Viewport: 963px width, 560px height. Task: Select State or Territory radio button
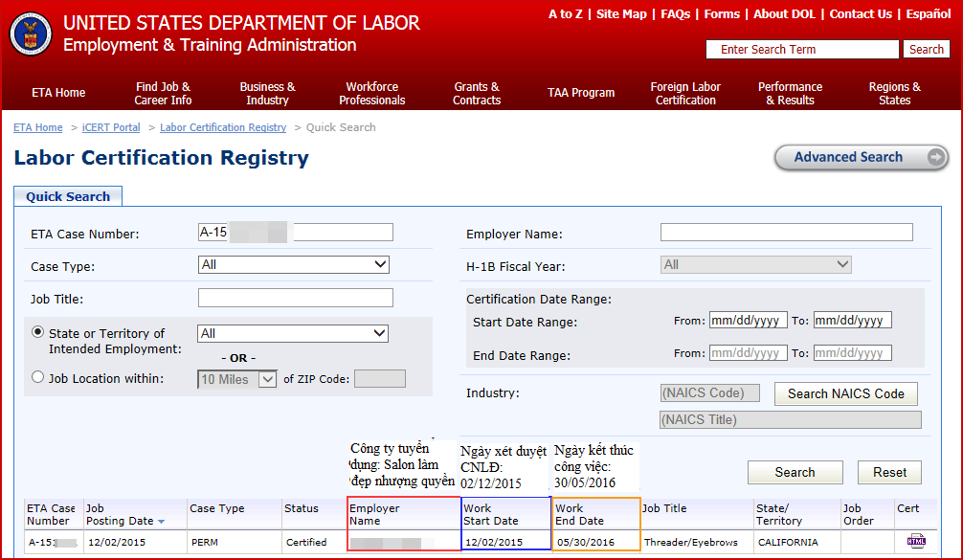click(38, 332)
